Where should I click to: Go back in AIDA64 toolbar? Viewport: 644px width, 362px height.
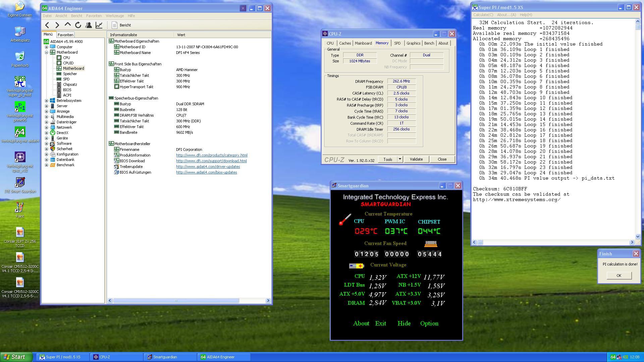click(x=47, y=25)
